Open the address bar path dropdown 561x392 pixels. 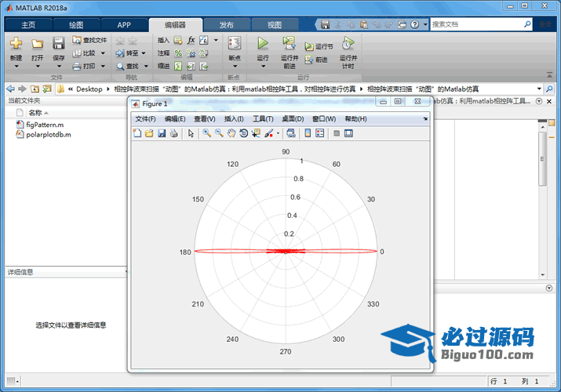(539, 89)
